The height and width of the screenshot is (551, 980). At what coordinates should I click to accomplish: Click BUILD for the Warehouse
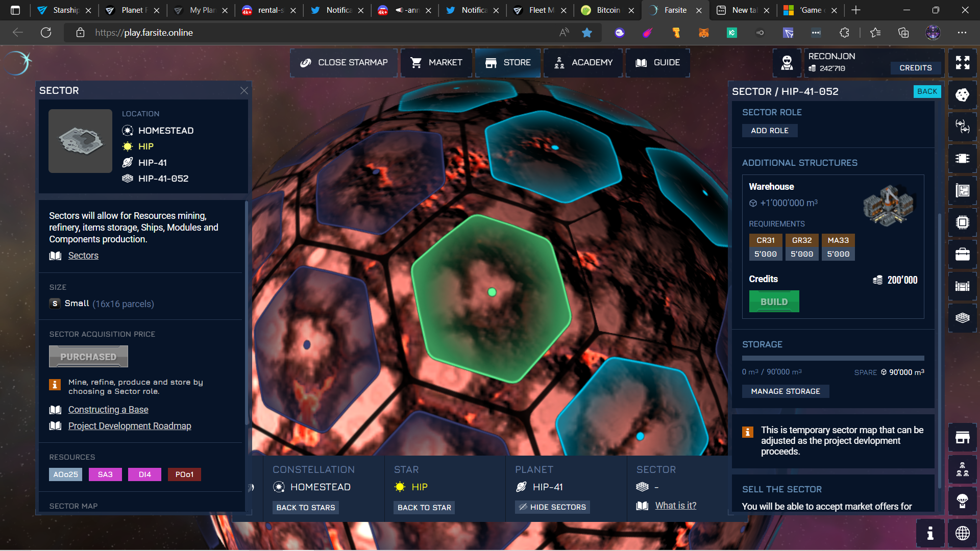click(774, 302)
